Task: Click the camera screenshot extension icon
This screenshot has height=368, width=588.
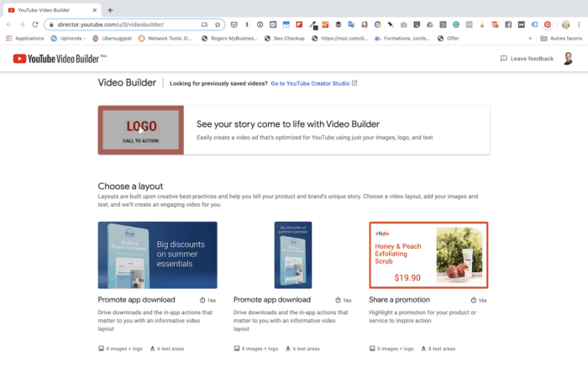Action: 403,24
